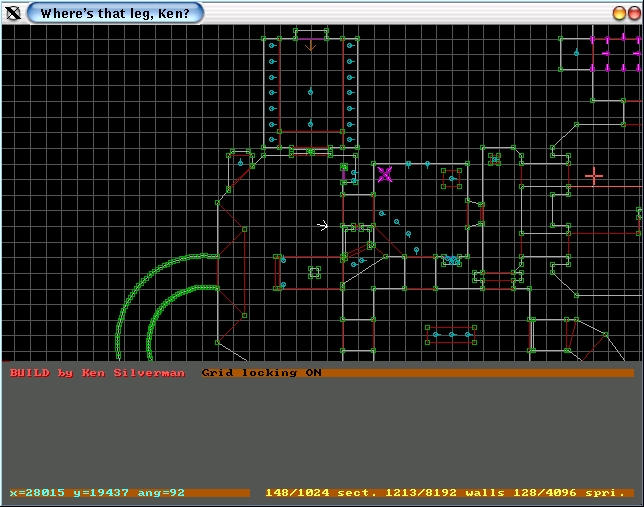
Task: Select the cyan sprite in the top-right room
Action: pos(576,53)
